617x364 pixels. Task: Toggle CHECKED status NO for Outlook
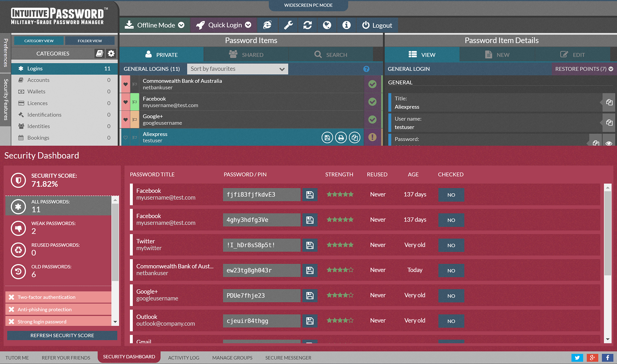click(451, 321)
